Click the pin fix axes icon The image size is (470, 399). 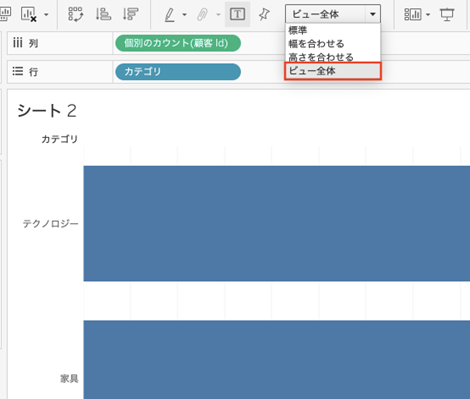coord(264,14)
